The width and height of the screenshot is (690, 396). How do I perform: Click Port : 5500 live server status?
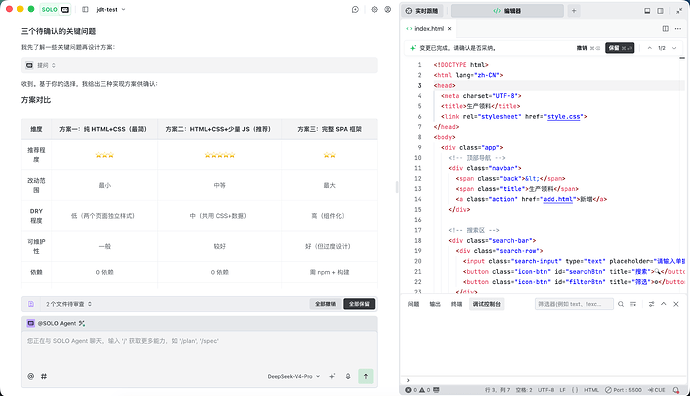coord(623,390)
